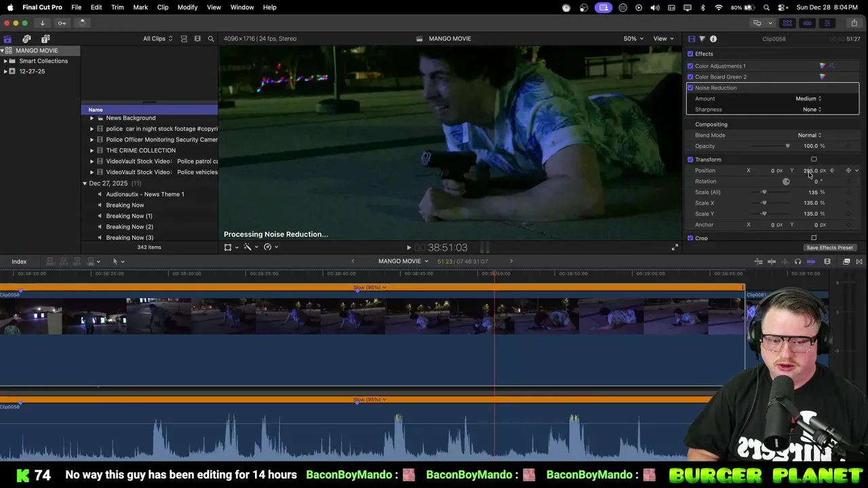
Task: Open the viewer 50% zoom dropdown
Action: (x=633, y=39)
